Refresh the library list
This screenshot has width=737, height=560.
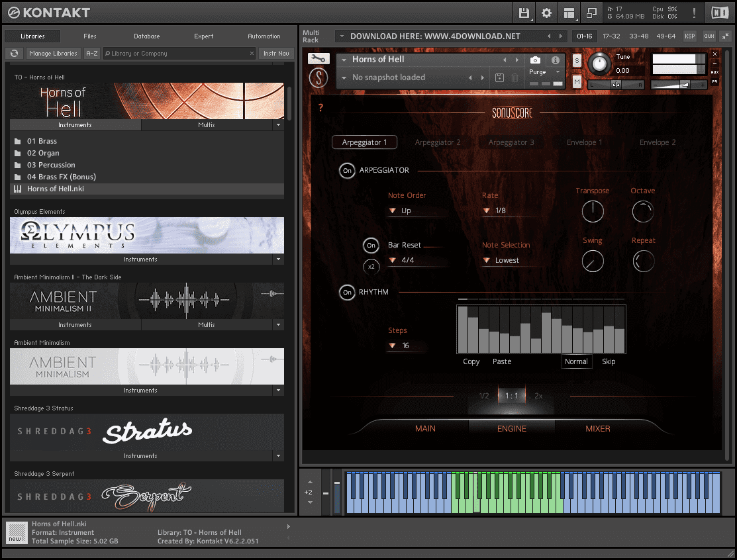[x=15, y=54]
